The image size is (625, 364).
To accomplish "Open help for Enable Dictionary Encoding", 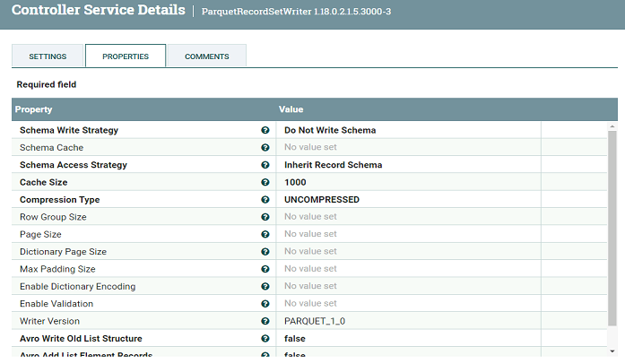I will (x=265, y=286).
